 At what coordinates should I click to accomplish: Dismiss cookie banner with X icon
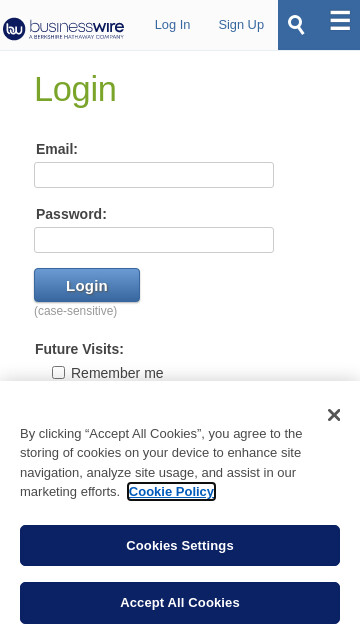[334, 415]
